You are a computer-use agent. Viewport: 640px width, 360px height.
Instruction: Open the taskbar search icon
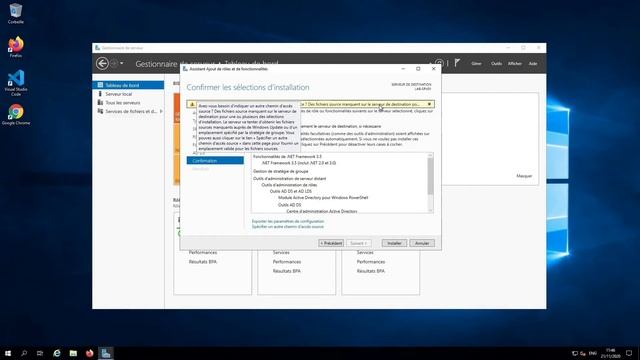[x=24, y=353]
